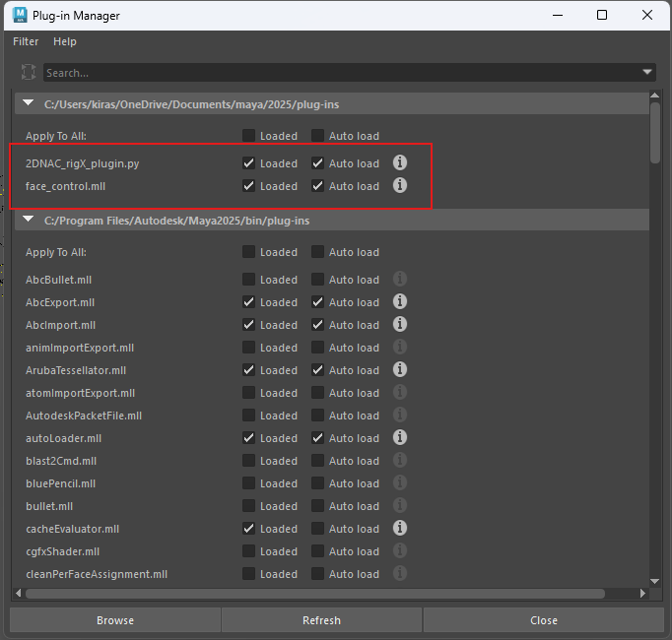View AbcImport.mll plugin information icon
The image size is (672, 640).
(x=400, y=325)
